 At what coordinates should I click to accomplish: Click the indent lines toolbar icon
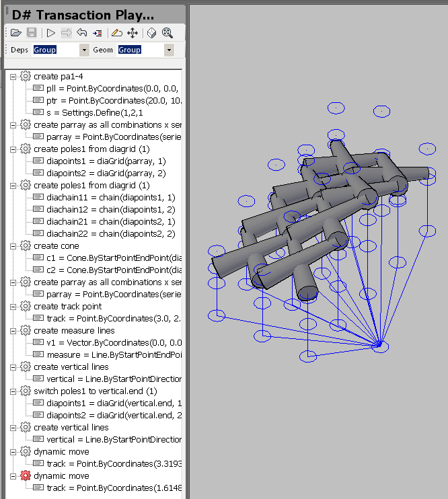point(98,32)
